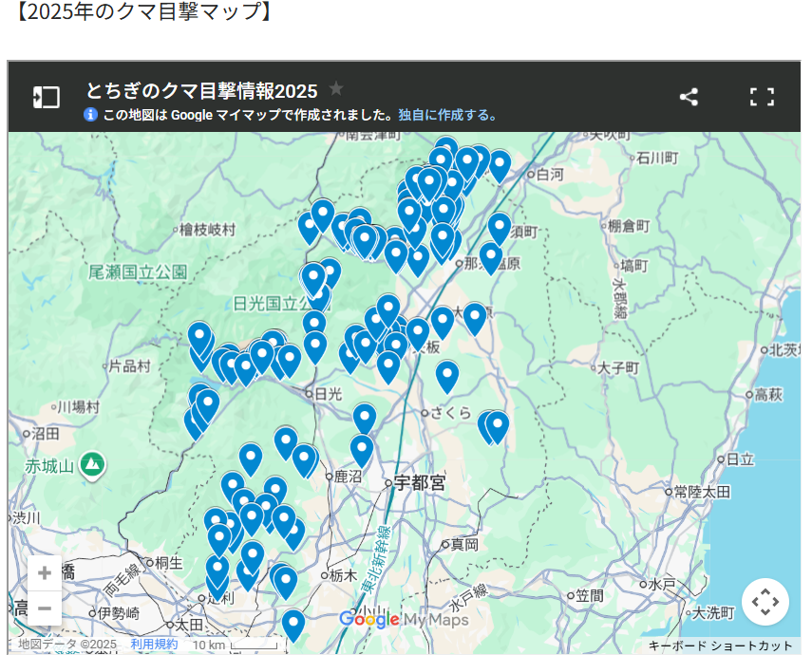This screenshot has height=655, width=812.
Task: Select the southernmost bear sighting pin
Action: pyautogui.click(x=293, y=623)
